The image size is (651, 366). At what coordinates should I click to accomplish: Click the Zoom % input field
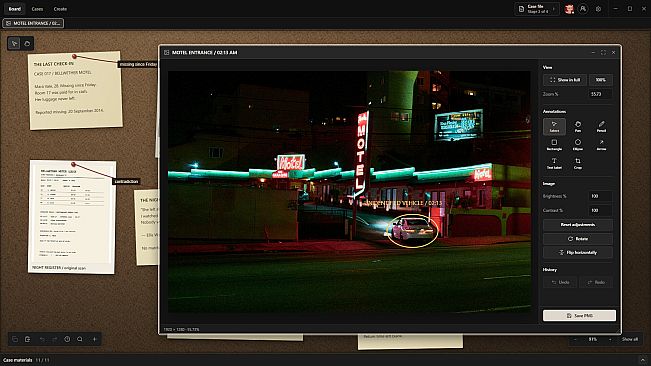tap(600, 94)
